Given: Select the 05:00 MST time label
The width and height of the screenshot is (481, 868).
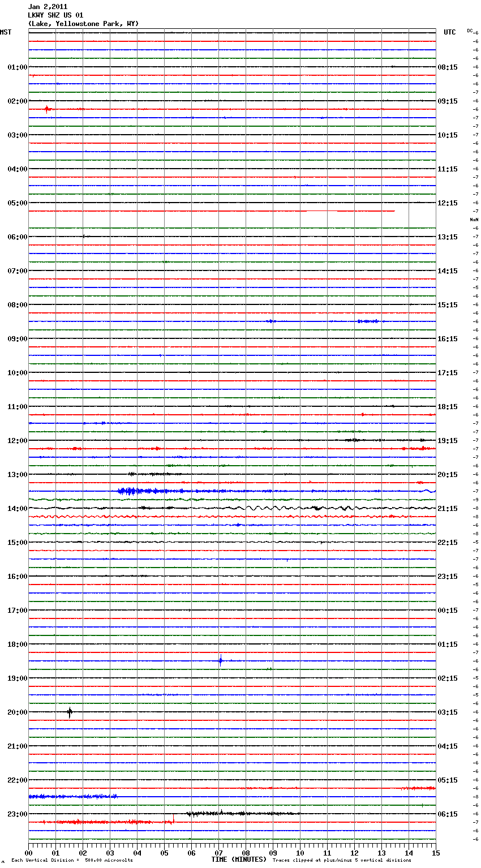Looking at the screenshot, I should pos(18,203).
